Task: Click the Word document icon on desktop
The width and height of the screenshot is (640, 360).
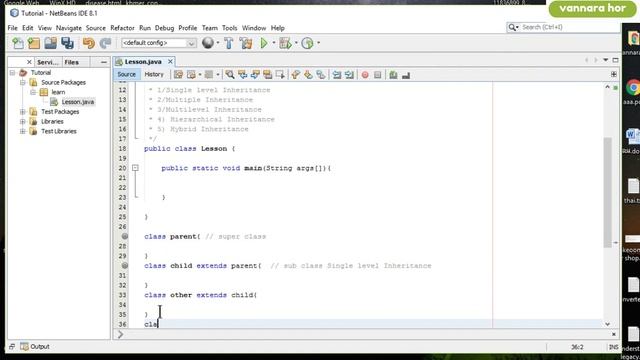Action: coord(632,135)
